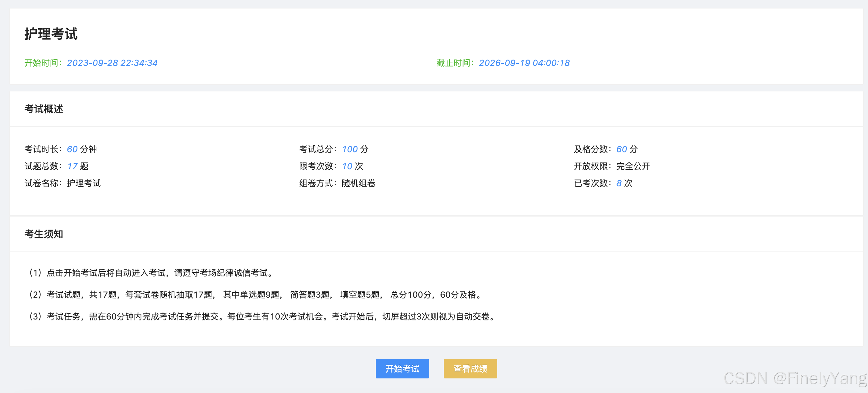Image resolution: width=868 pixels, height=393 pixels.
Task: Click the 开始考试 button
Action: [402, 368]
